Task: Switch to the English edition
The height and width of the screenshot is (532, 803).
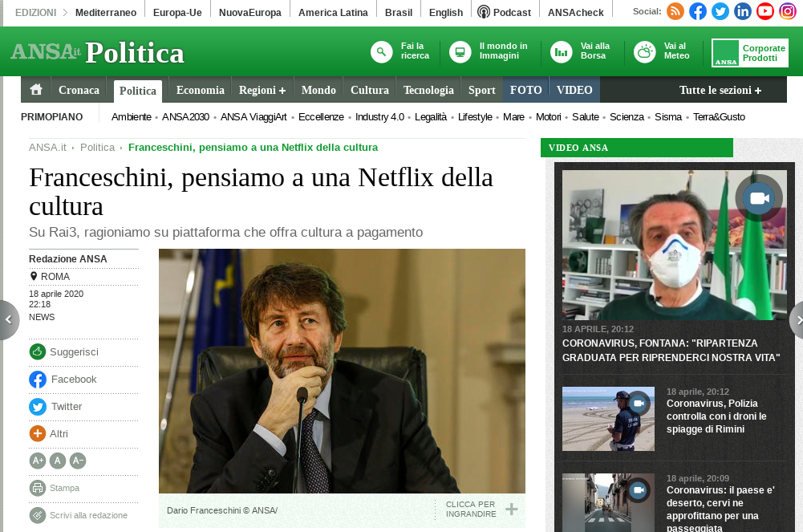Action: (446, 12)
